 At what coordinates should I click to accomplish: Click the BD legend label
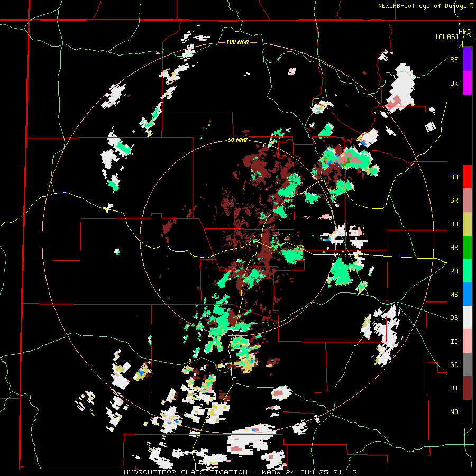coord(454,224)
